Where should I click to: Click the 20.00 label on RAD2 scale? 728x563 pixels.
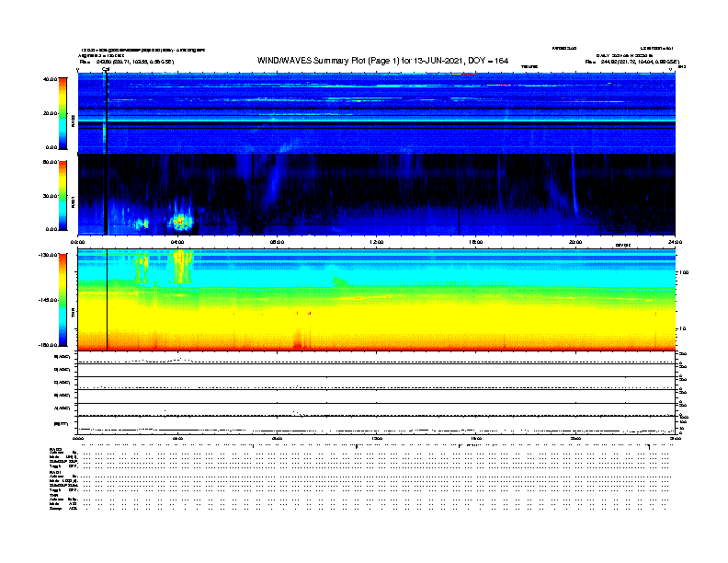[x=50, y=113]
